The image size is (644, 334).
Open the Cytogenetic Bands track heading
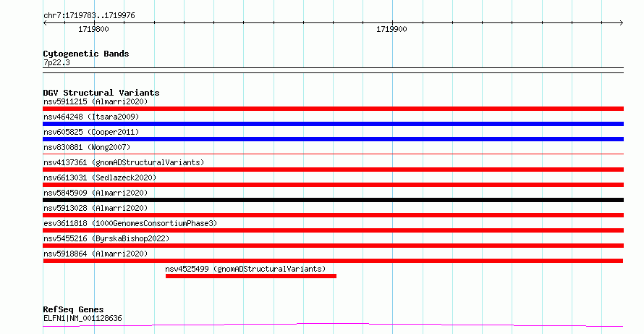pyautogui.click(x=86, y=54)
